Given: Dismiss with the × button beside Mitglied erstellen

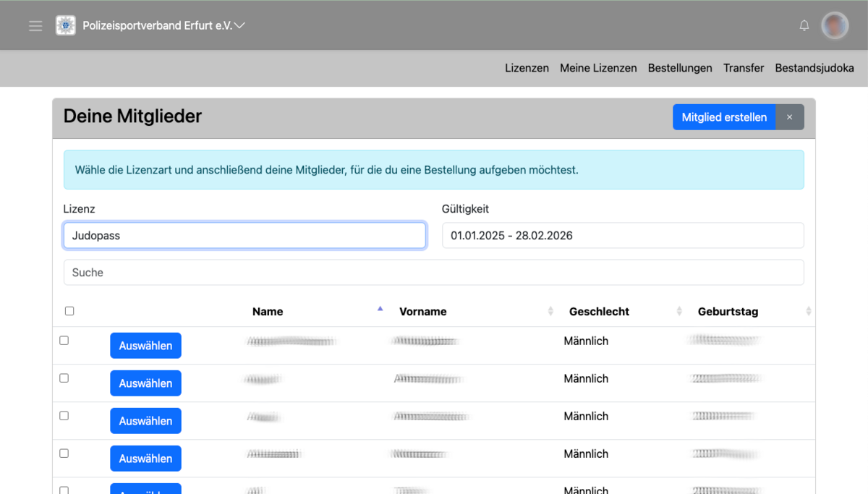Looking at the screenshot, I should click(x=789, y=117).
